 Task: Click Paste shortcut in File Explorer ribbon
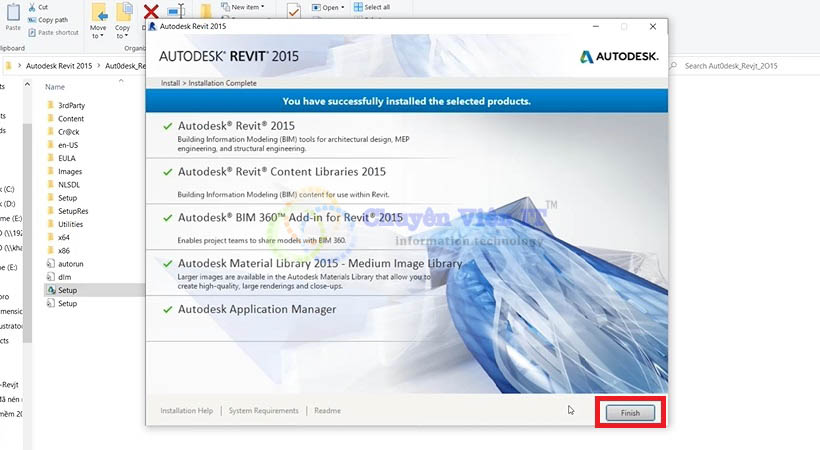[x=53, y=32]
